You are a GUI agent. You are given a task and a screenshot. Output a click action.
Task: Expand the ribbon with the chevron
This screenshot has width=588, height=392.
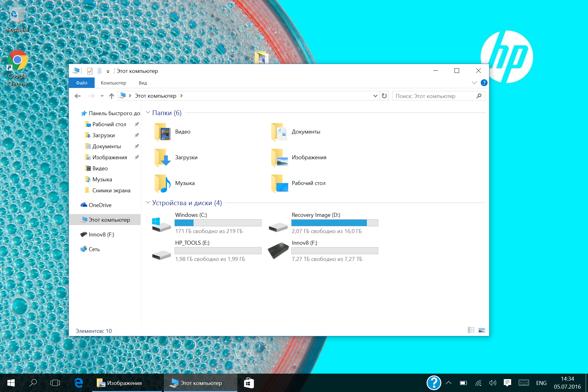(474, 83)
